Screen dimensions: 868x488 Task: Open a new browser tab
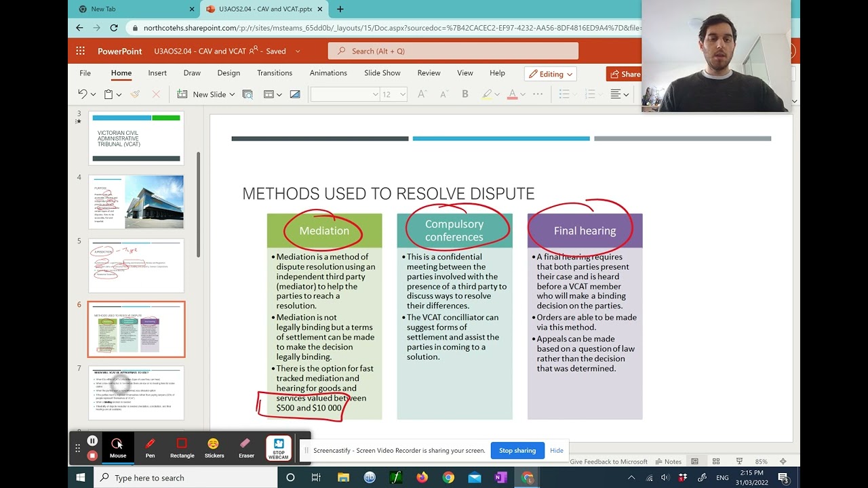click(x=340, y=9)
